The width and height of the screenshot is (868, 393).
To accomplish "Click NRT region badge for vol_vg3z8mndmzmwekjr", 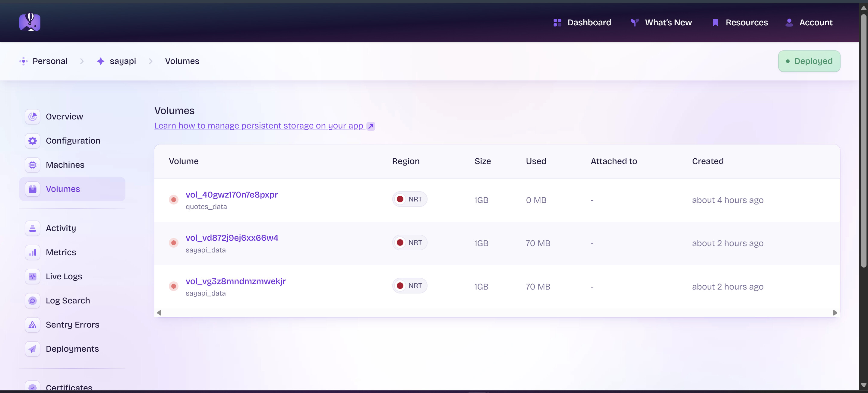I will (x=409, y=286).
